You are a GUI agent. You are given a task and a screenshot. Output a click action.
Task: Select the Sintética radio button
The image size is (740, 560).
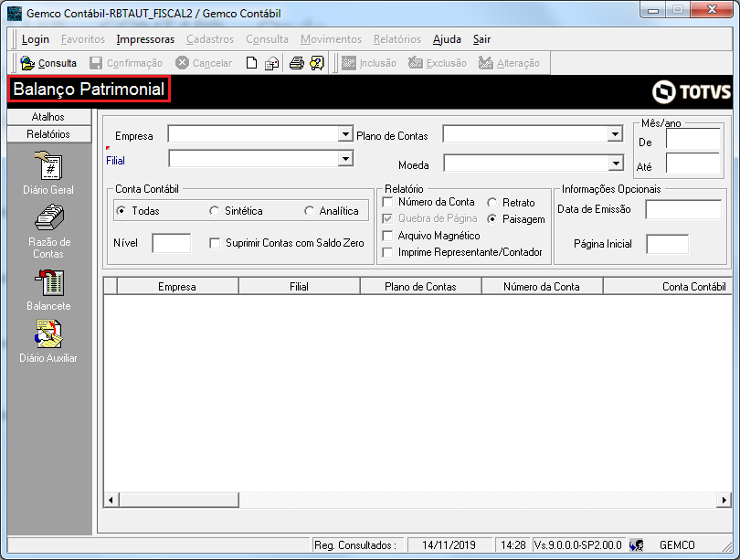point(215,211)
